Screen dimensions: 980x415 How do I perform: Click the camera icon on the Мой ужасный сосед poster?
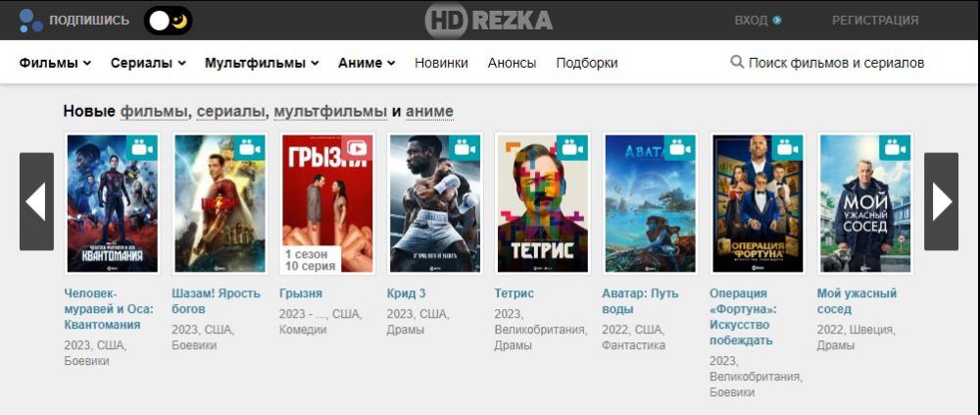pos(895,148)
